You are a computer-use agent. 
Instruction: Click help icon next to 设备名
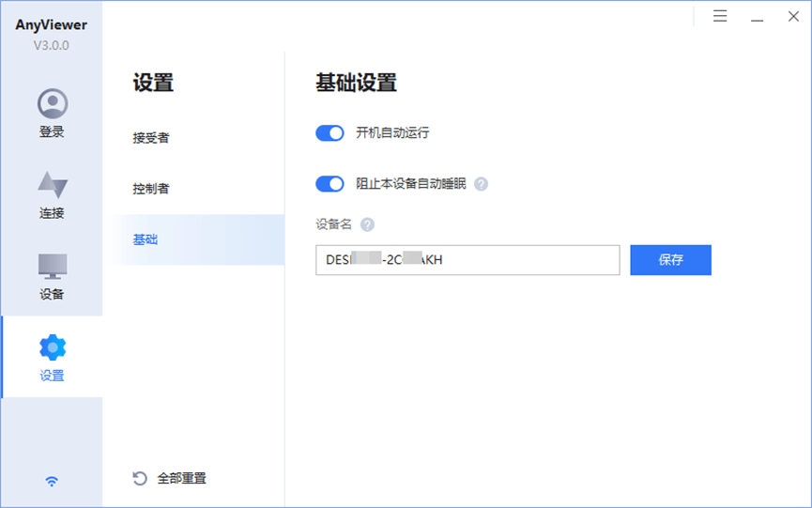367,224
